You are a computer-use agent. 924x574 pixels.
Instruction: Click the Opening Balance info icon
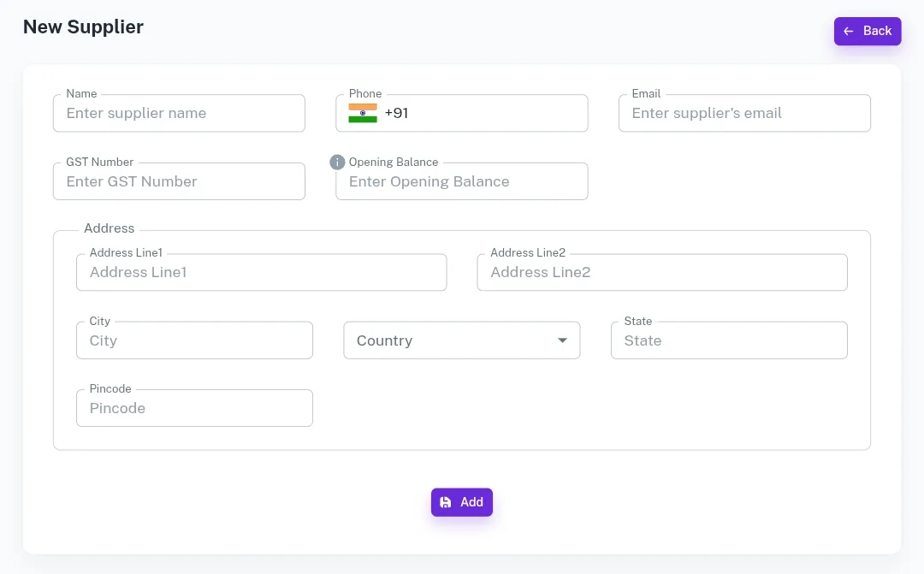point(337,162)
